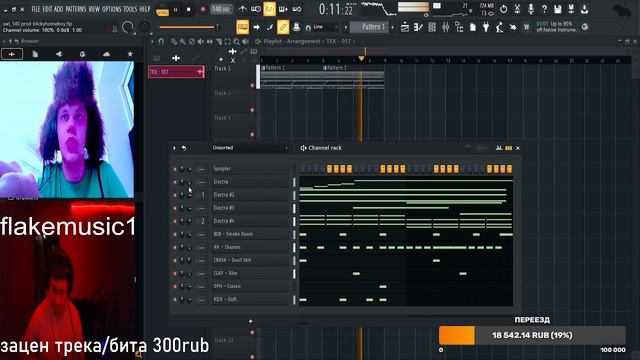Open the playlist menu arrow
This screenshot has height=360, width=640.
tap(152, 41)
